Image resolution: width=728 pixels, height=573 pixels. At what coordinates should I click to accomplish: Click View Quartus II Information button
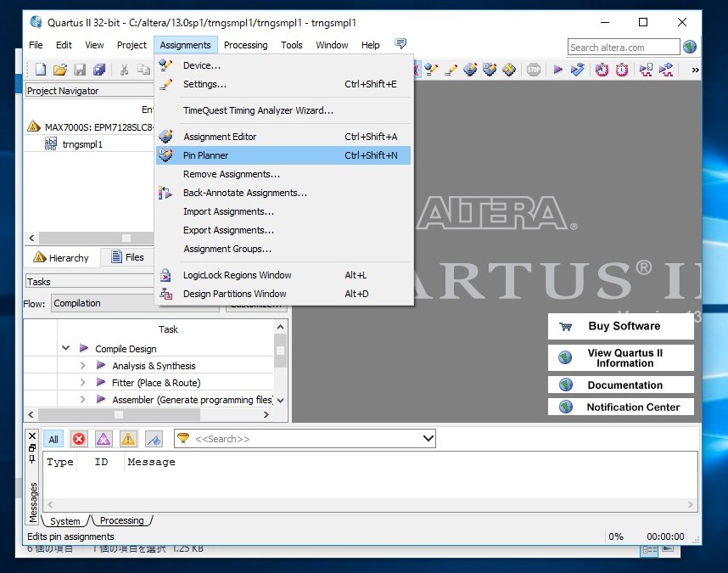[x=621, y=357]
